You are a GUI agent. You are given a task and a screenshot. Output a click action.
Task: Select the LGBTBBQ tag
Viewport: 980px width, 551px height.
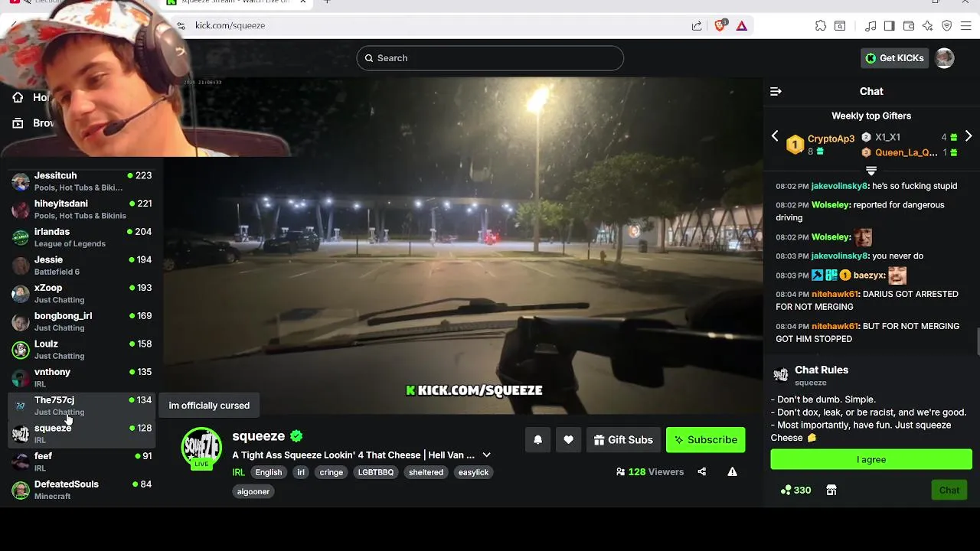(376, 472)
